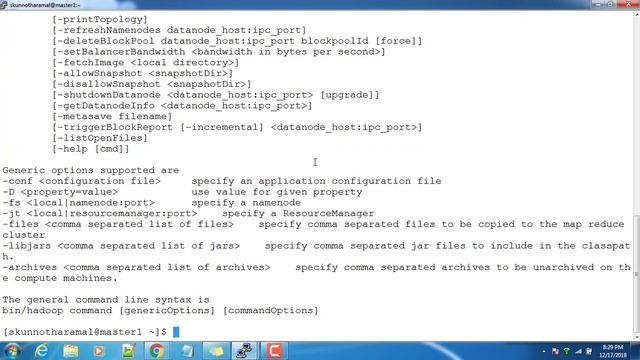This screenshot has height=360, width=640.
Task: Click the "[-deleteBlockPool" option text
Action: [103, 41]
